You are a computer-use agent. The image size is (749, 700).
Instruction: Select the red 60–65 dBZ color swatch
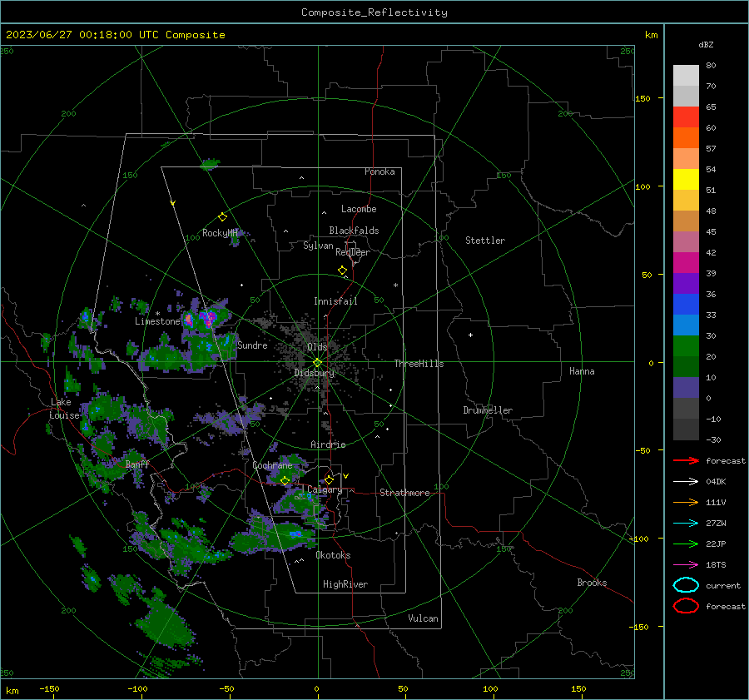click(686, 117)
